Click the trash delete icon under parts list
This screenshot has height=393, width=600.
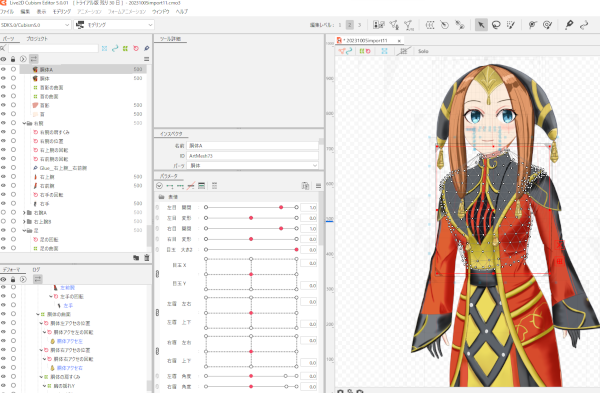(x=147, y=258)
